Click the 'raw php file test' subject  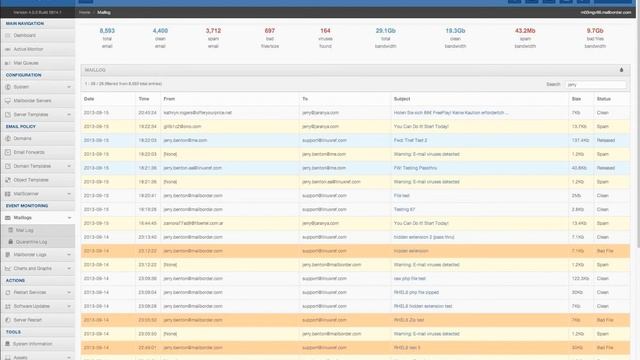pos(409,279)
